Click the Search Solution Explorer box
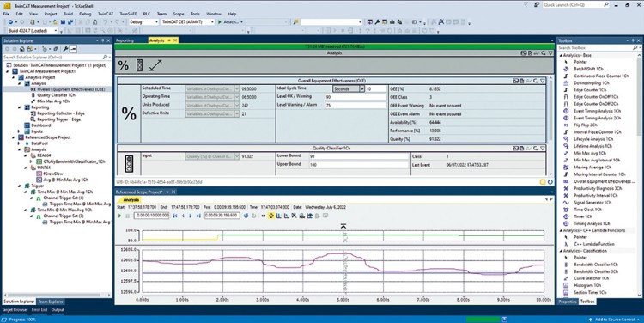This screenshot has width=644, height=323. pyautogui.click(x=57, y=57)
